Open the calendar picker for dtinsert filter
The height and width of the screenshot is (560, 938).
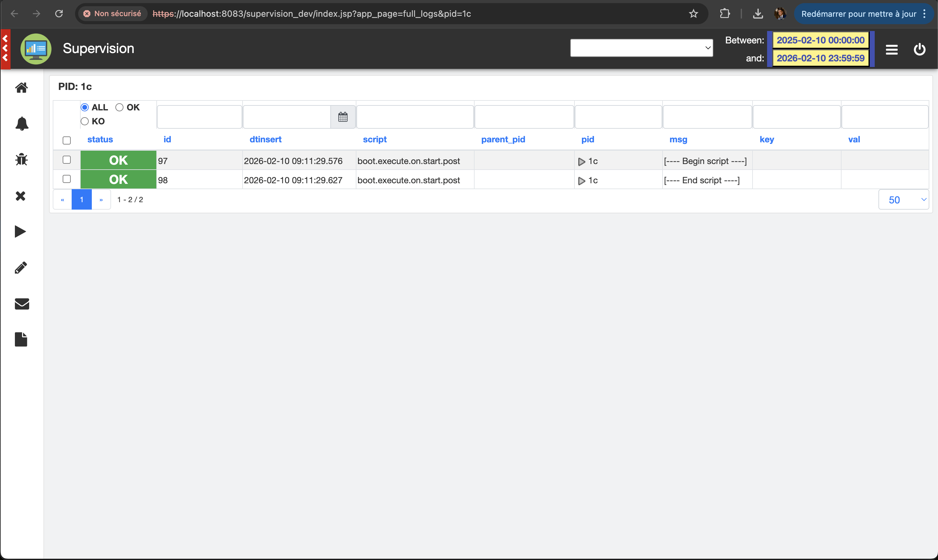(x=343, y=117)
